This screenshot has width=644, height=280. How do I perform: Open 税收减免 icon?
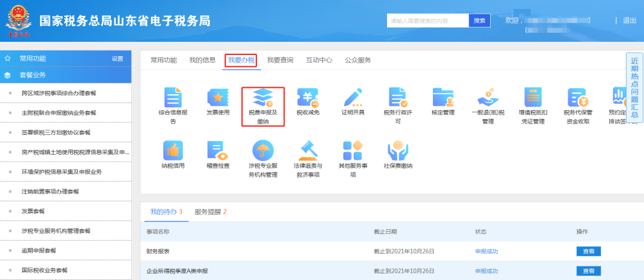(308, 98)
